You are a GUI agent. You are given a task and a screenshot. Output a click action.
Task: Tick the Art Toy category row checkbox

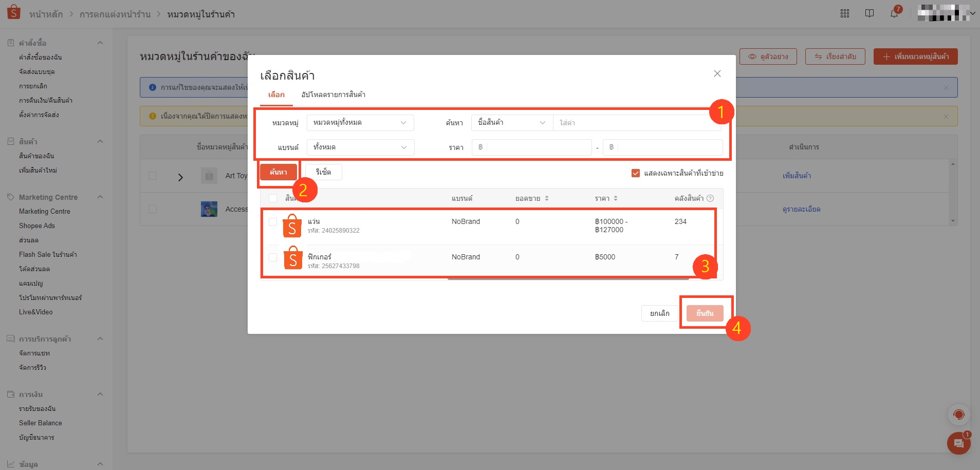(x=153, y=176)
